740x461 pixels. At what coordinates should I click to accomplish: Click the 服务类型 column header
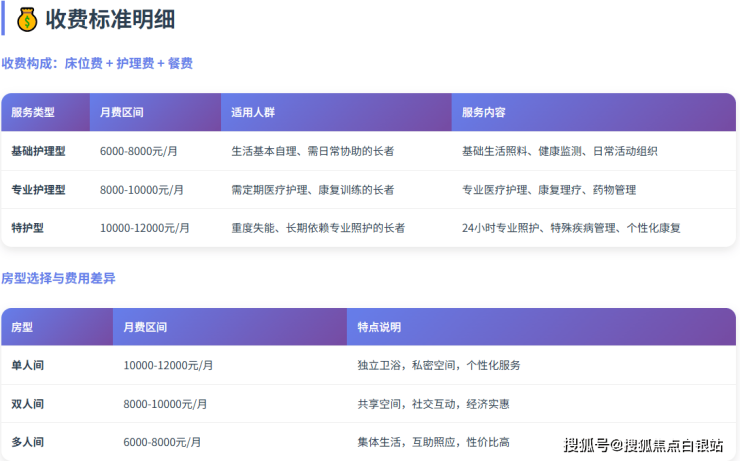[33, 113]
